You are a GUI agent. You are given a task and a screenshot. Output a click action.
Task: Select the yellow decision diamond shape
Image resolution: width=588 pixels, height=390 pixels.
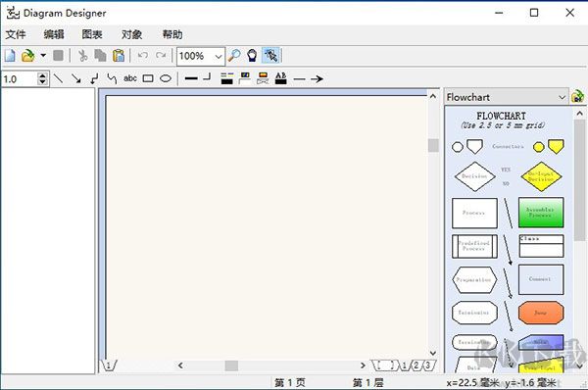(541, 176)
